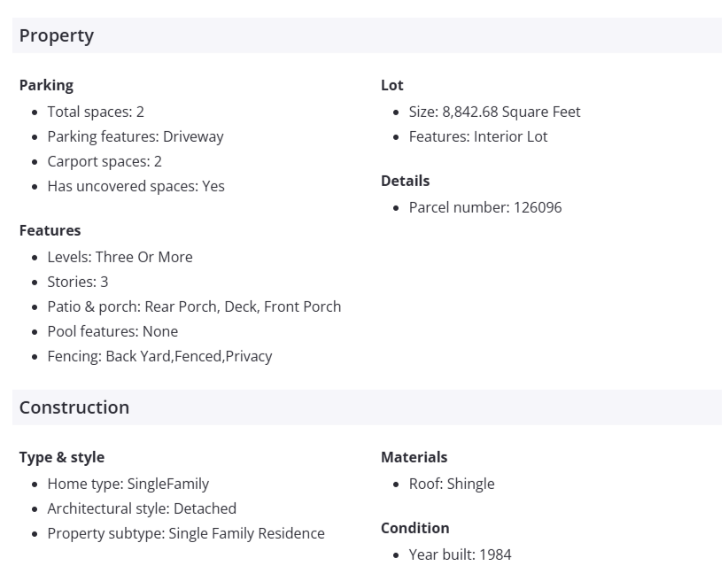Click the Parking subheading
Viewport: 728px width, 574px height.
pos(46,85)
